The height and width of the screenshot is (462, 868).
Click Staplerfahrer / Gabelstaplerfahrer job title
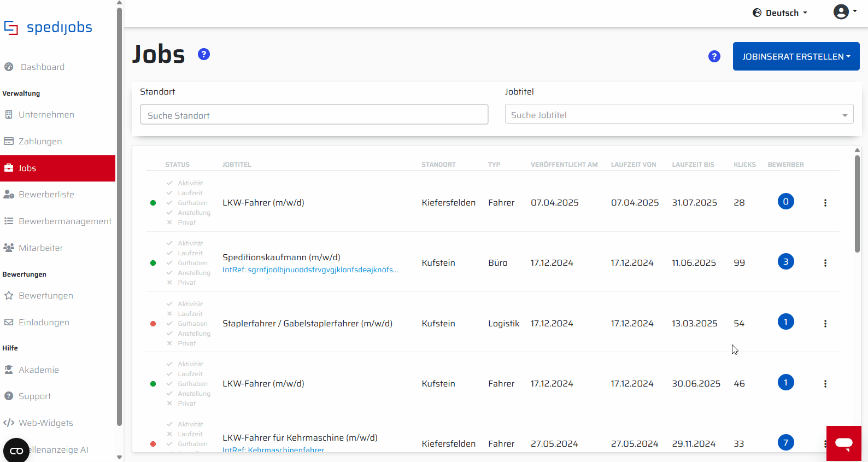point(307,323)
